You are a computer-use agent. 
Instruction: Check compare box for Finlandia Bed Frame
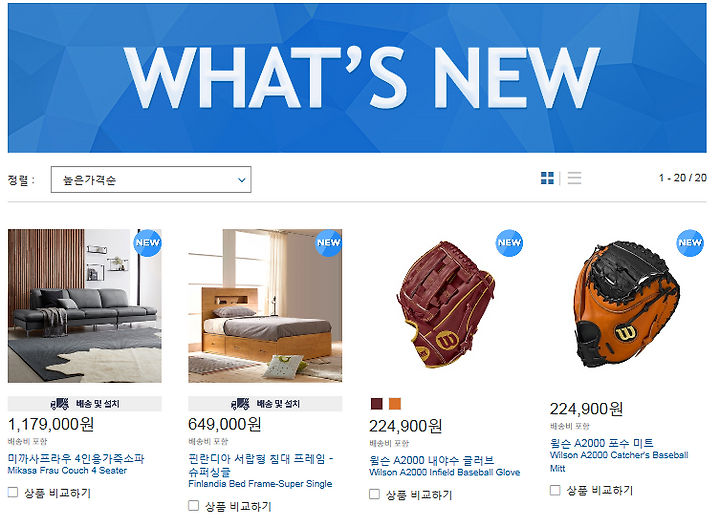click(x=193, y=505)
